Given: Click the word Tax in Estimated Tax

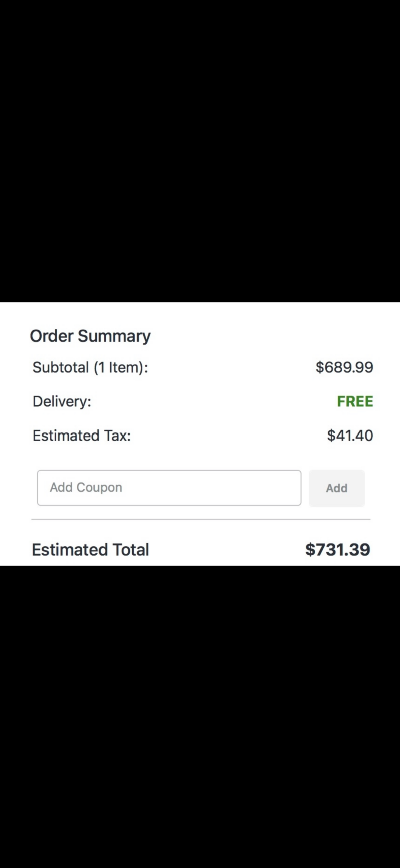Looking at the screenshot, I should pyautogui.click(x=117, y=436).
